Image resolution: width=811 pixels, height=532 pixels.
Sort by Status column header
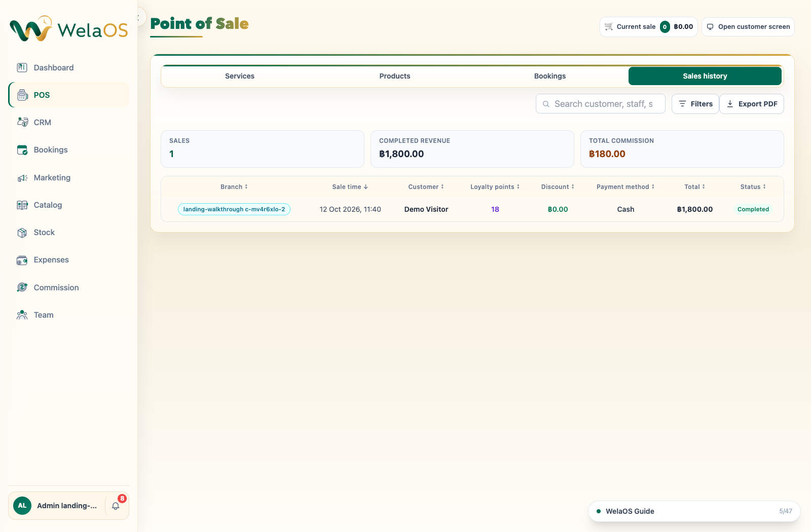click(753, 187)
